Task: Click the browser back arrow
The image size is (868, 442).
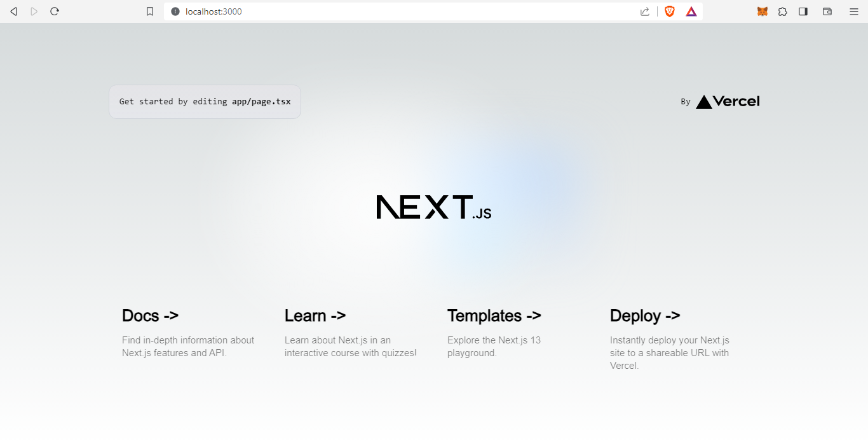Action: pos(14,11)
